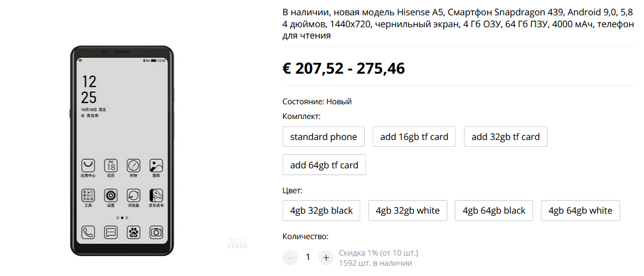Choose the 4gb 64gb white variant

point(580,210)
